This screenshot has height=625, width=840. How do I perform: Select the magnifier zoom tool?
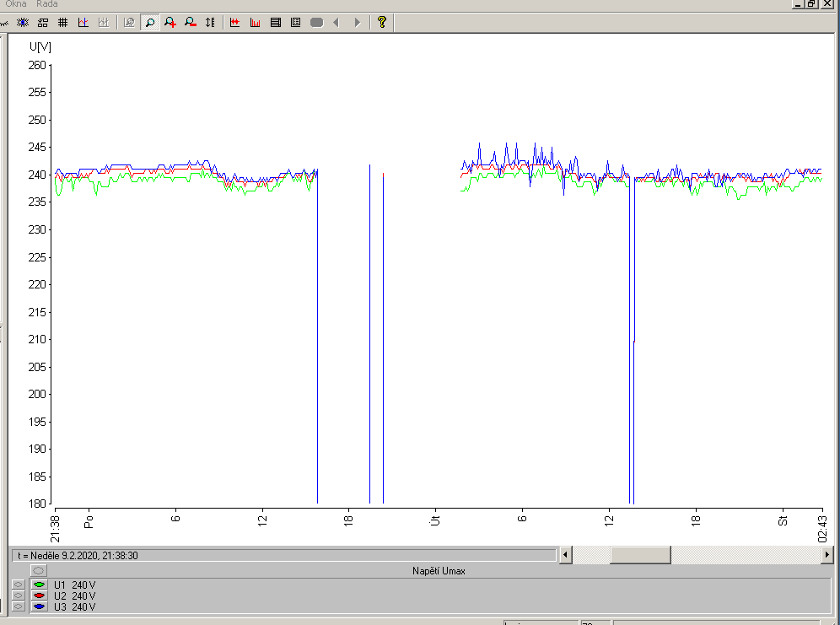150,23
